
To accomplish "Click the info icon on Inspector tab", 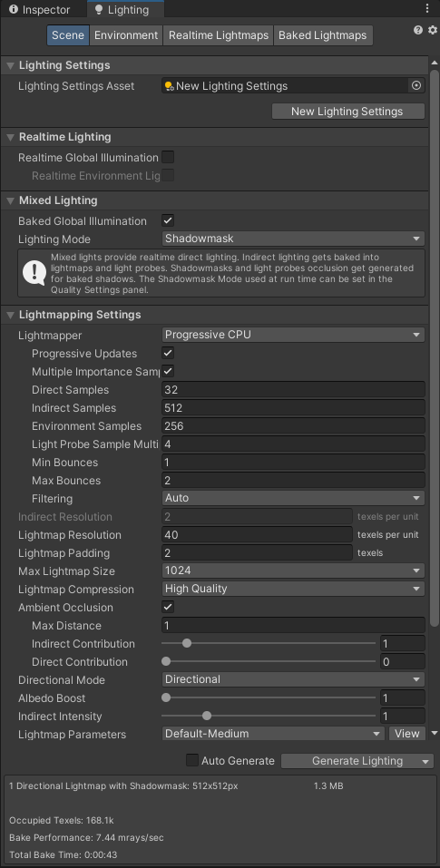I will (x=14, y=10).
